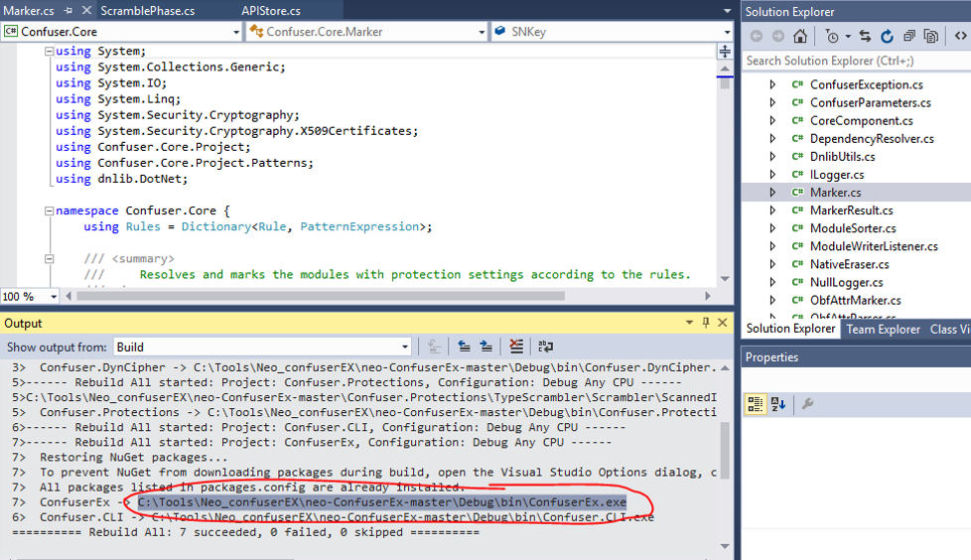
Task: Expand the NativeEraser.cs node arrow
Action: [772, 264]
